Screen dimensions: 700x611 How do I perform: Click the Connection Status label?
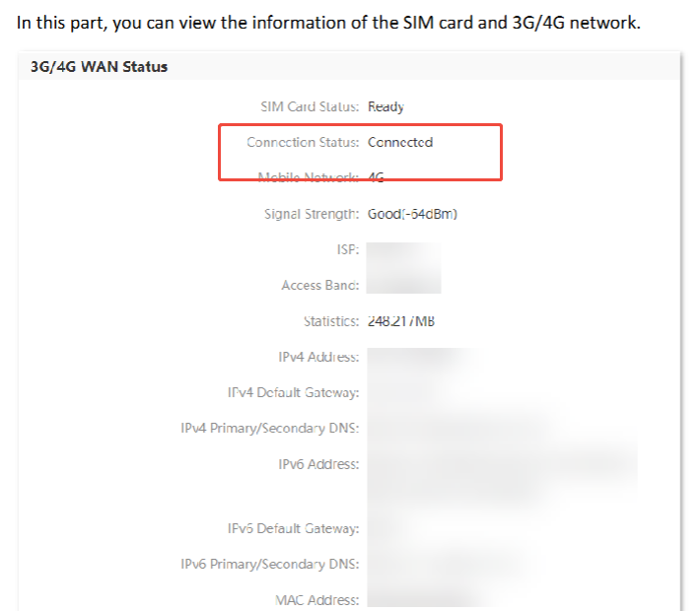click(x=303, y=142)
